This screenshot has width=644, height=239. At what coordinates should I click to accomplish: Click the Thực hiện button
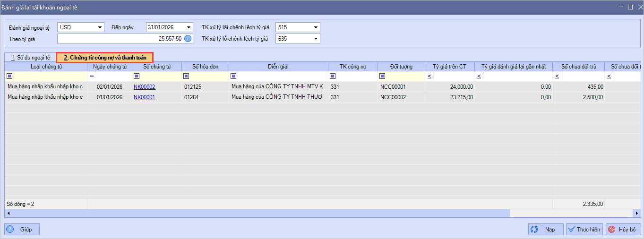click(x=584, y=230)
